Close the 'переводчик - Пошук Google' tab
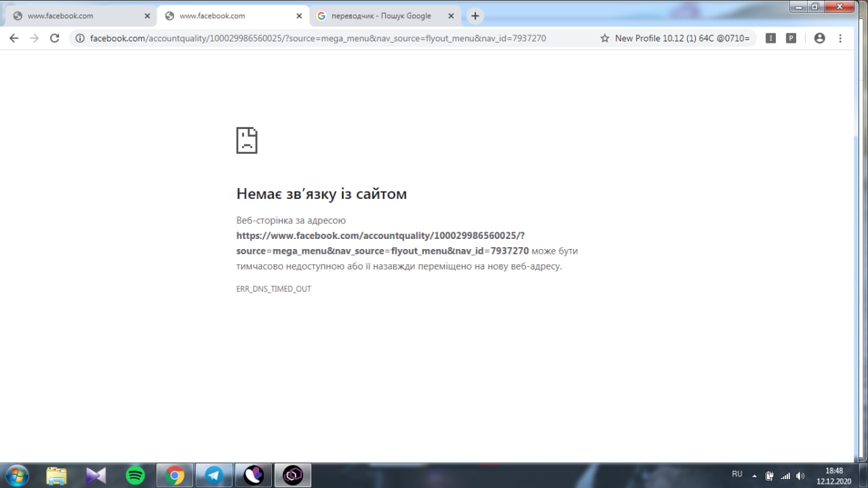The image size is (868, 488). click(451, 16)
